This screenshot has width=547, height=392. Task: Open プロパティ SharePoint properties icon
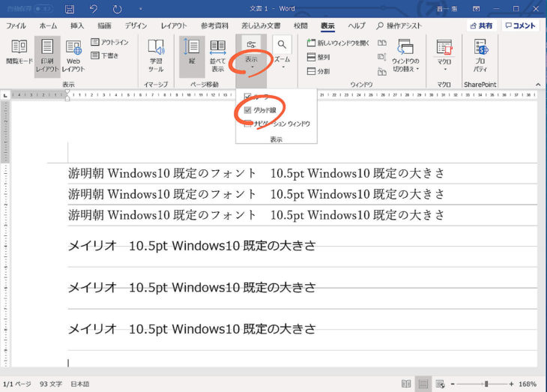(480, 55)
